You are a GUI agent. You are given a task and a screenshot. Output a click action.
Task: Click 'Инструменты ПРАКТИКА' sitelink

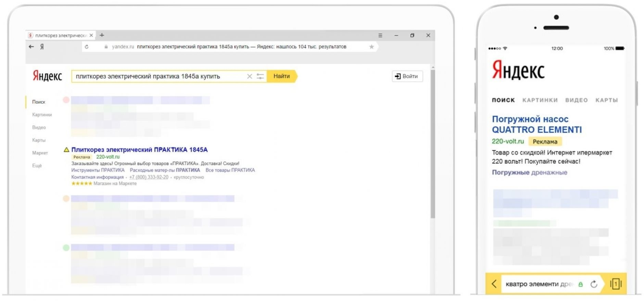98,170
